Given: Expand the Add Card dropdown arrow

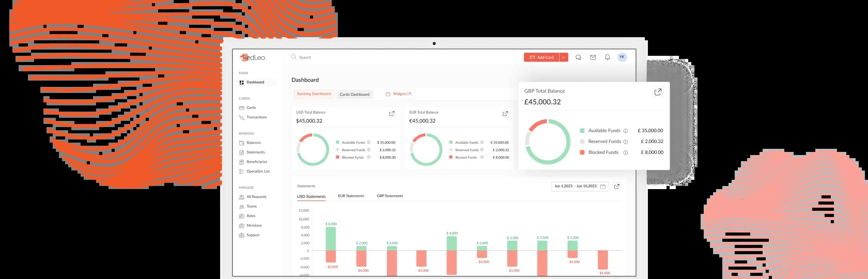Looking at the screenshot, I should [564, 57].
